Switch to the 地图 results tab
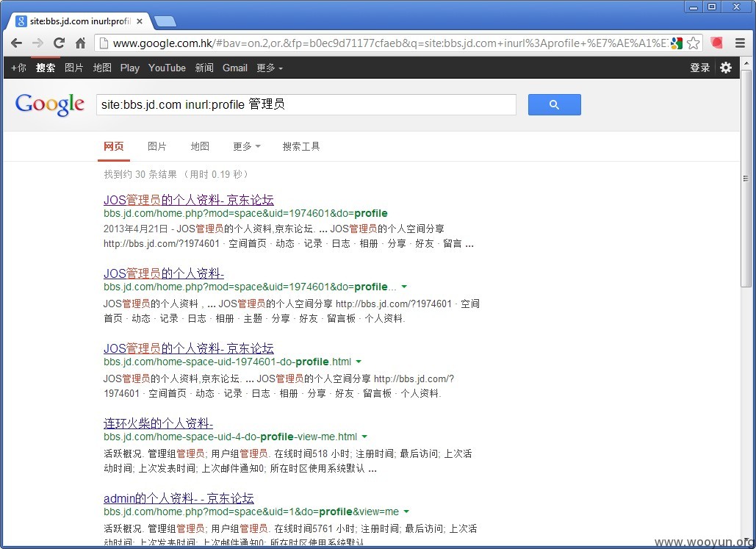The width and height of the screenshot is (756, 549). [200, 146]
